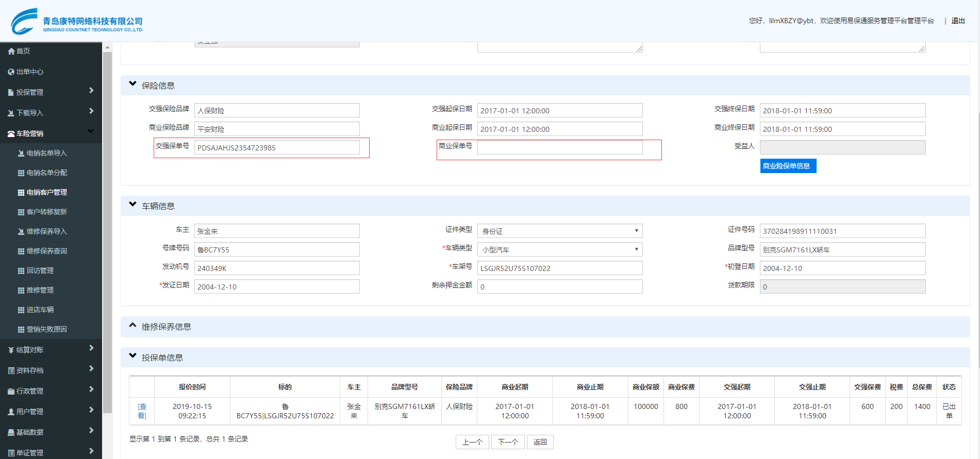Click the icon beside 单证管理
980x459 pixels.
[x=11, y=453]
